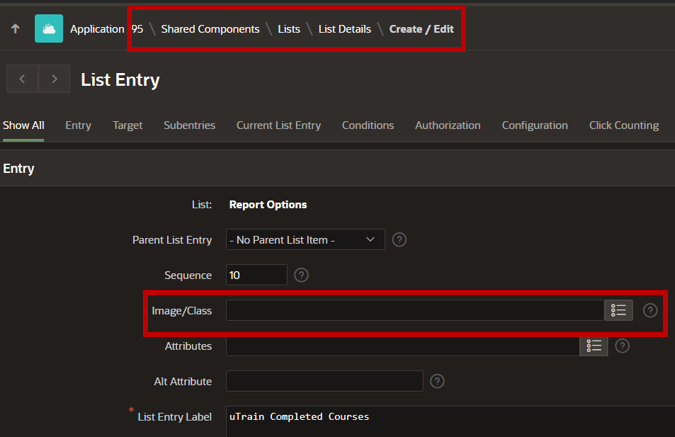
Task: Click the List Entry Label text area
Action: 450,422
